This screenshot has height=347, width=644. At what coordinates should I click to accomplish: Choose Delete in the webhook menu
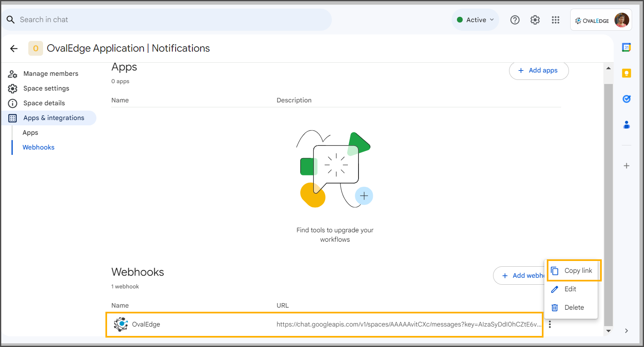573,308
